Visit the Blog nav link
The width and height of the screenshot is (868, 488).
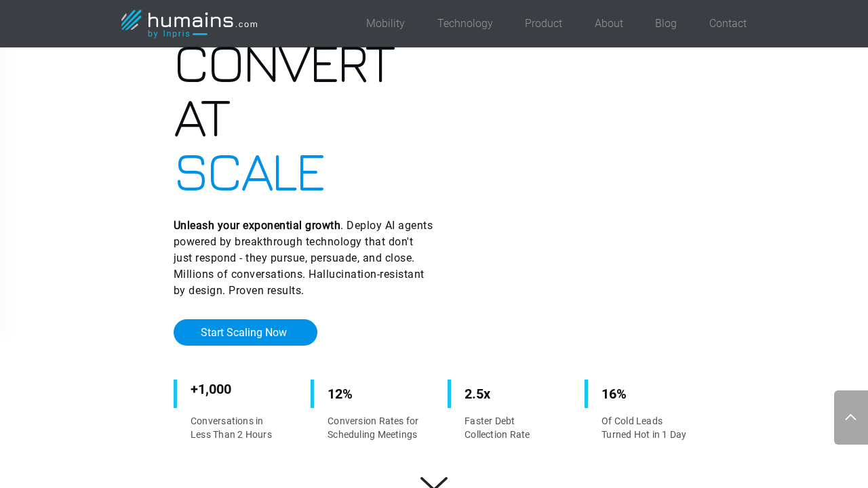(665, 24)
